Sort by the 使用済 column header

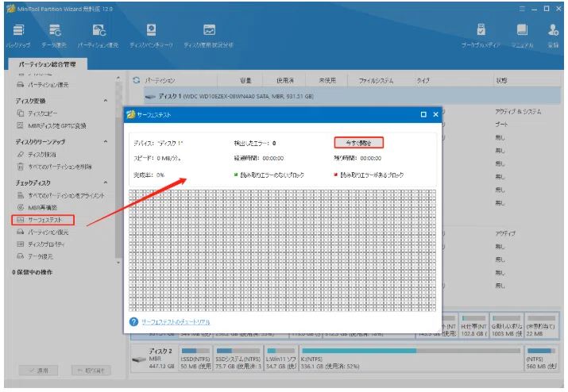pos(285,80)
